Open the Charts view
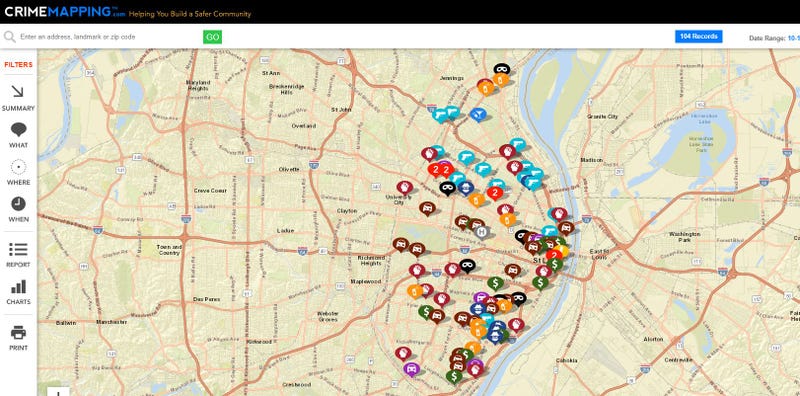 click(x=18, y=286)
